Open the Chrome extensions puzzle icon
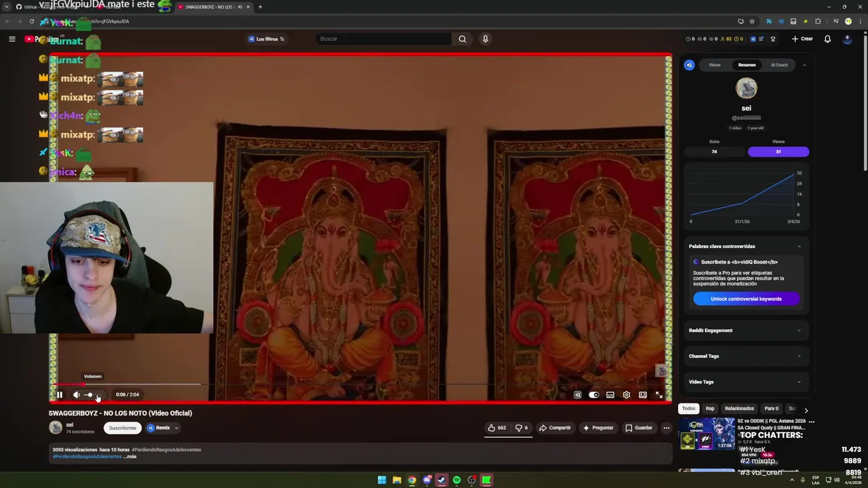This screenshot has height=488, width=868. click(818, 21)
